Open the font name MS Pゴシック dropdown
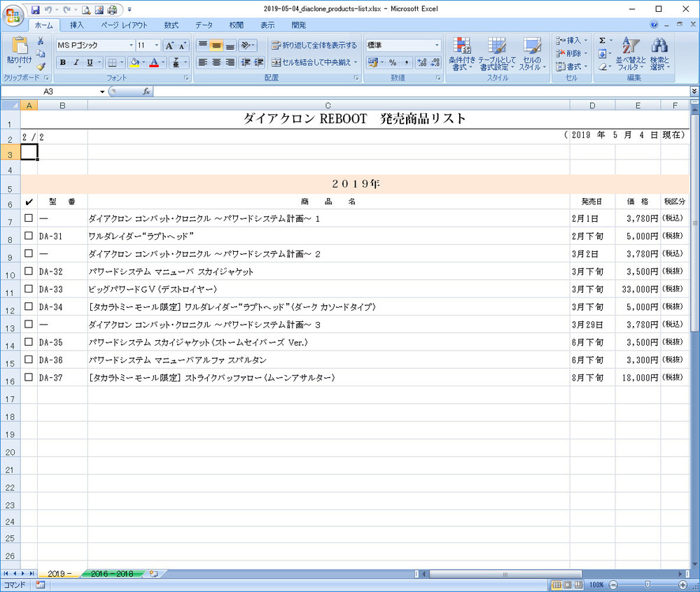700x592 pixels. 132,45
